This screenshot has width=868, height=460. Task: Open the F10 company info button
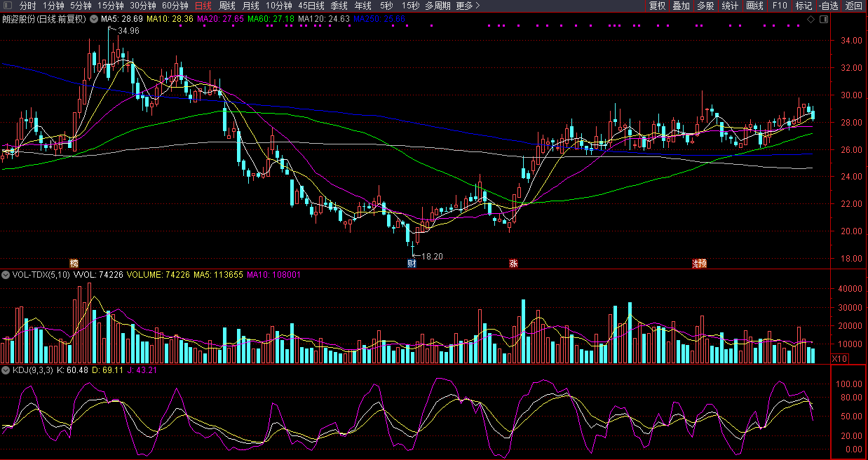[779, 6]
